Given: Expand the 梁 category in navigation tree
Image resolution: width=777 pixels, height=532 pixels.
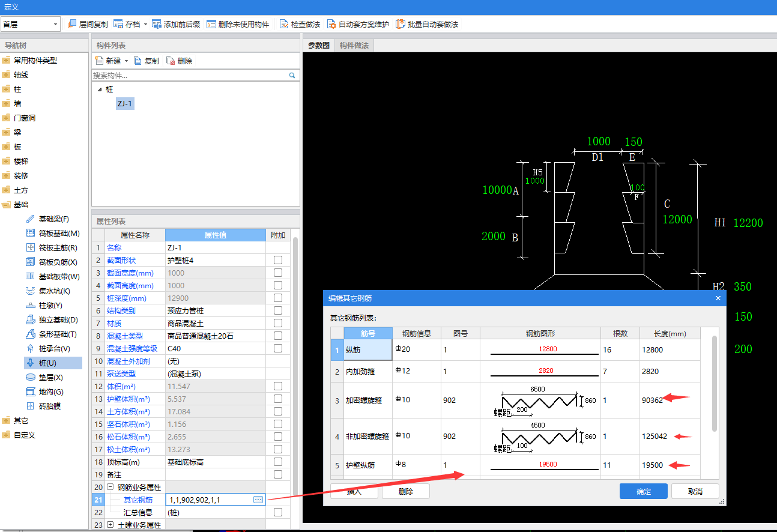Looking at the screenshot, I should [x=6, y=133].
